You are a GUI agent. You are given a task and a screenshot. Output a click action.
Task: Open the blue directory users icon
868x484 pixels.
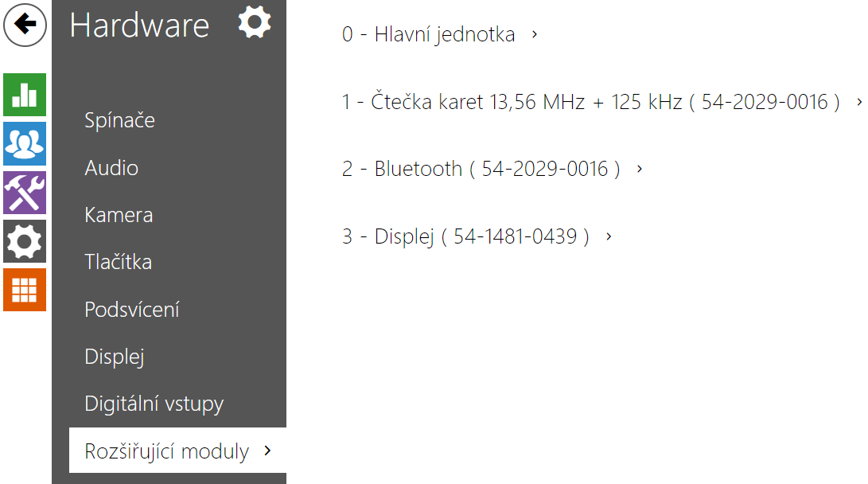pos(25,143)
